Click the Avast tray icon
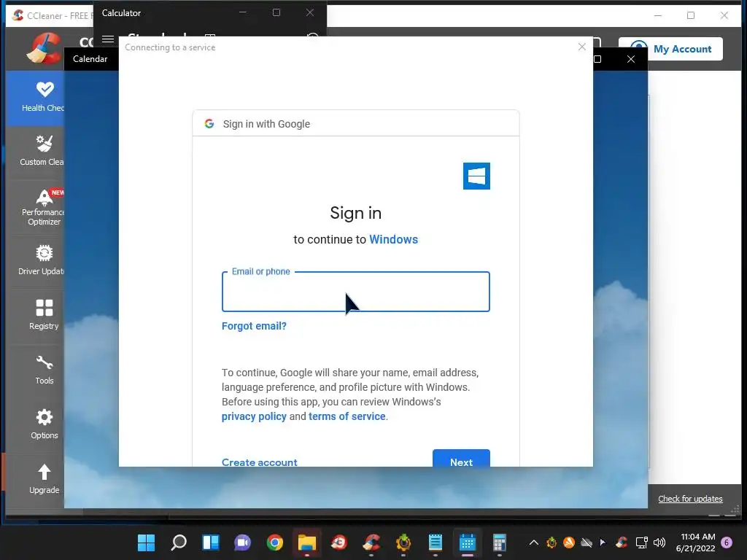Screen dimensions: 747x560 click(x=569, y=542)
